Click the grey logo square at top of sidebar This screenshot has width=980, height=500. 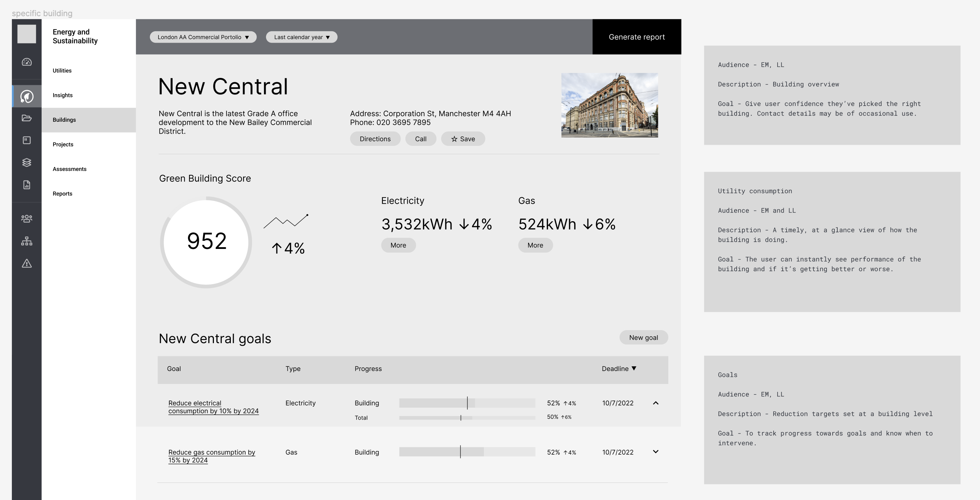pyautogui.click(x=27, y=34)
